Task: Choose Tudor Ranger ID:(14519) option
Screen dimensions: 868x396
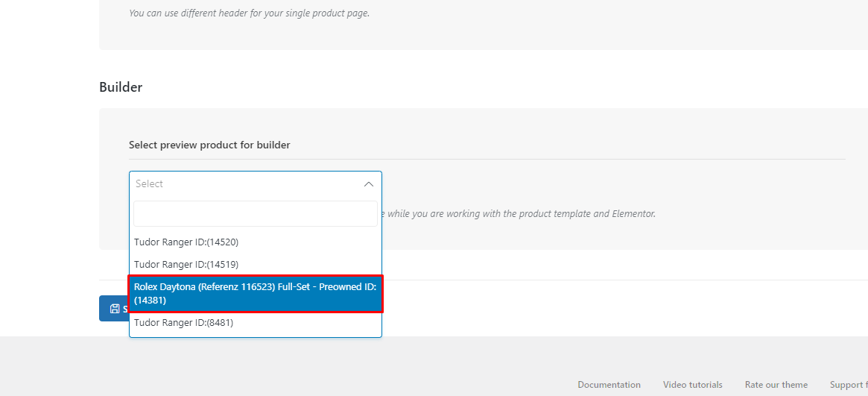Action: click(256, 264)
